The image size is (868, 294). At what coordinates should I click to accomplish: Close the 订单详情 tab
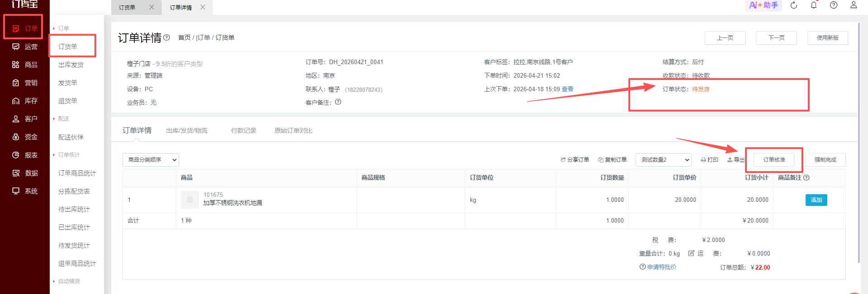203,7
